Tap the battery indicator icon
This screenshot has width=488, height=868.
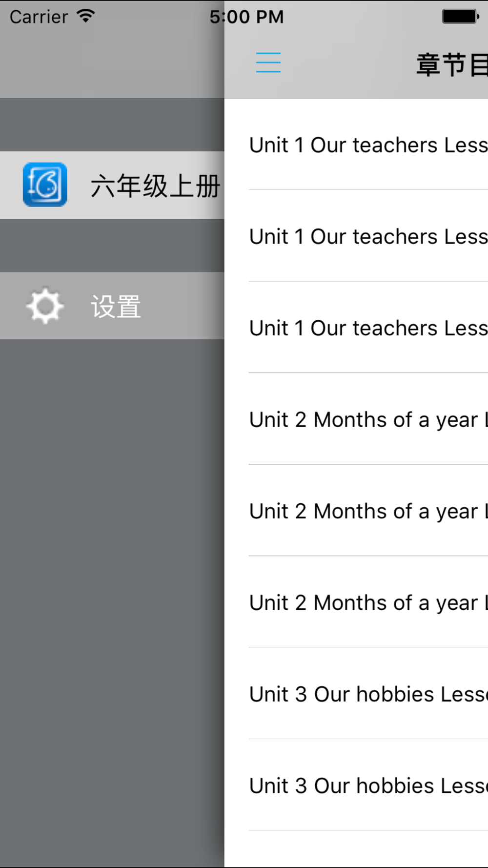click(461, 16)
